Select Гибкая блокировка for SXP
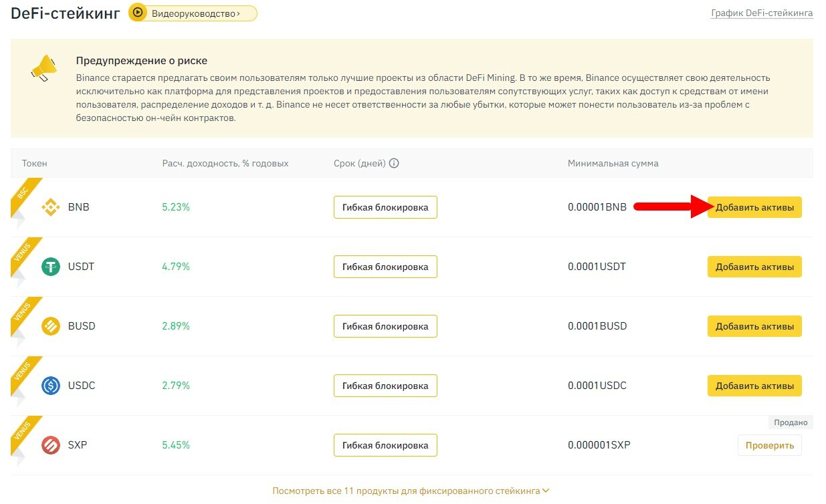Viewport: 826px width, 504px height. coord(385,445)
